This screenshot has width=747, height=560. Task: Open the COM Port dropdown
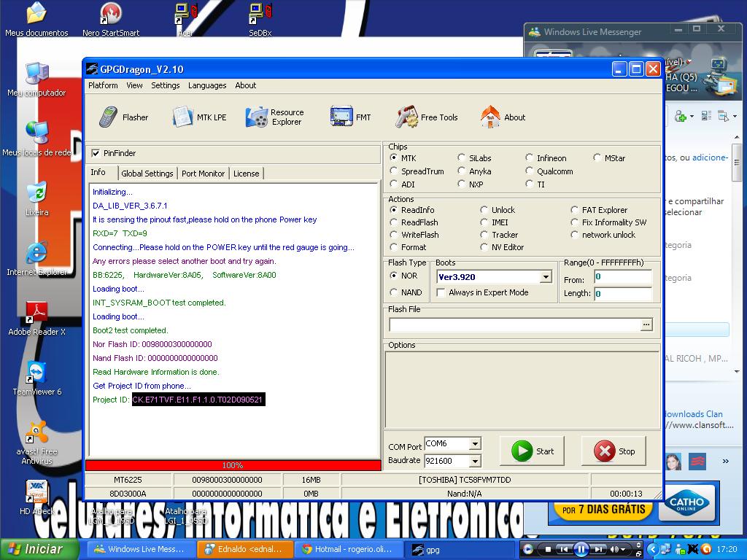click(475, 444)
